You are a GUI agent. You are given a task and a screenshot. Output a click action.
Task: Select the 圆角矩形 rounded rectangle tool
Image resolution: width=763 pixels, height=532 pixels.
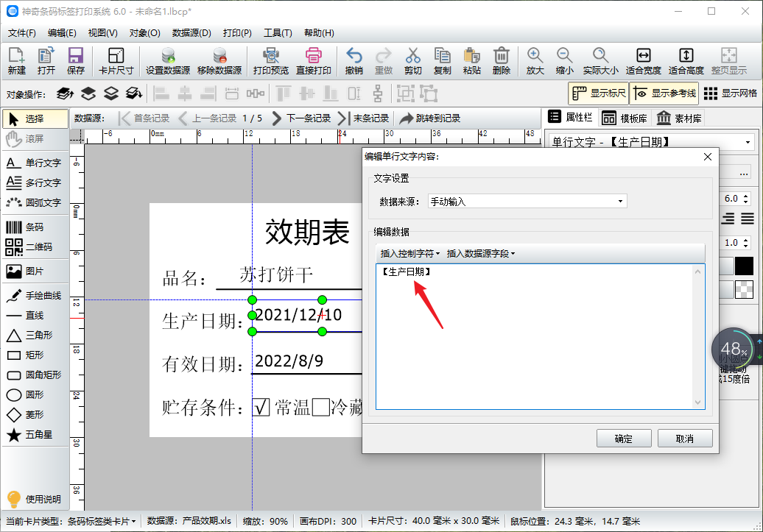pos(35,375)
